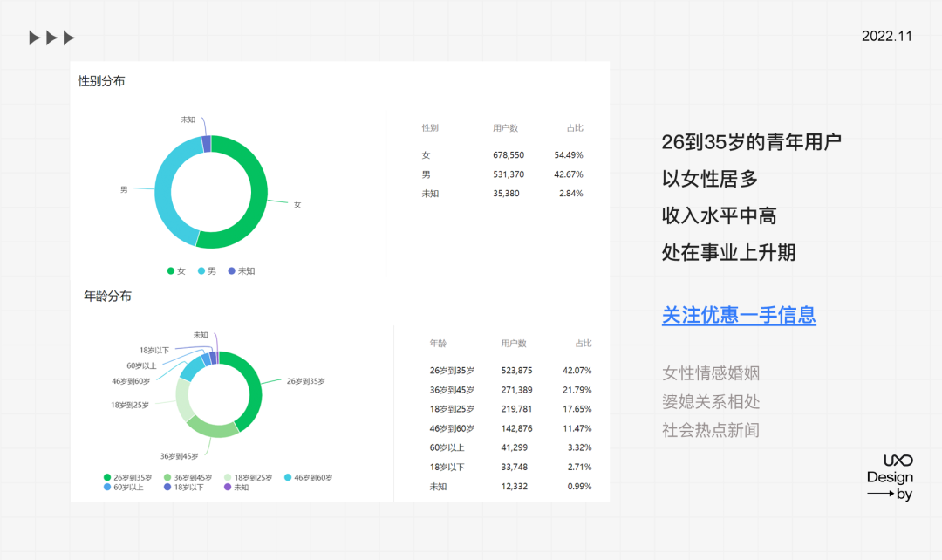The width and height of the screenshot is (942, 560).
Task: Select the 性别分布 section title
Action: click(x=101, y=81)
